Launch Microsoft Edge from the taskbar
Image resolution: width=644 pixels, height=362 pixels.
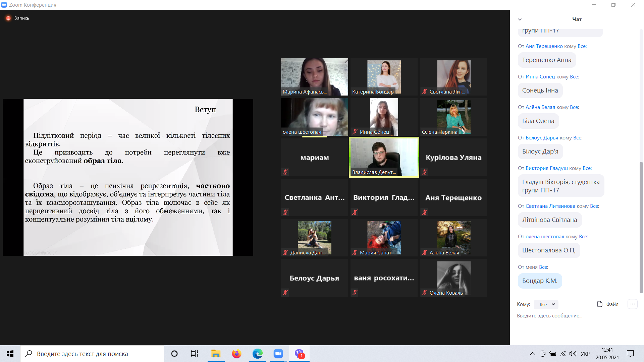(258, 354)
